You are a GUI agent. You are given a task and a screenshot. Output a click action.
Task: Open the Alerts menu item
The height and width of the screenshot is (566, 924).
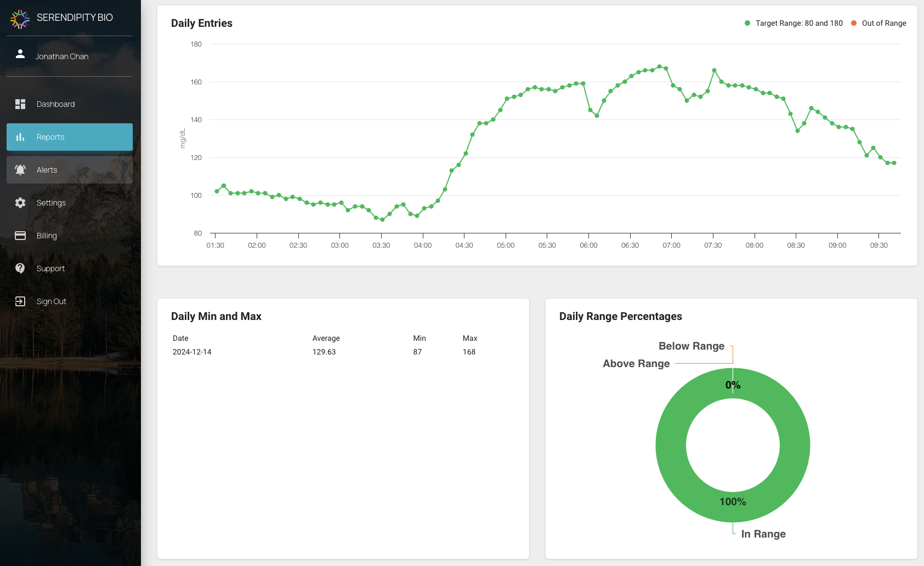47,170
